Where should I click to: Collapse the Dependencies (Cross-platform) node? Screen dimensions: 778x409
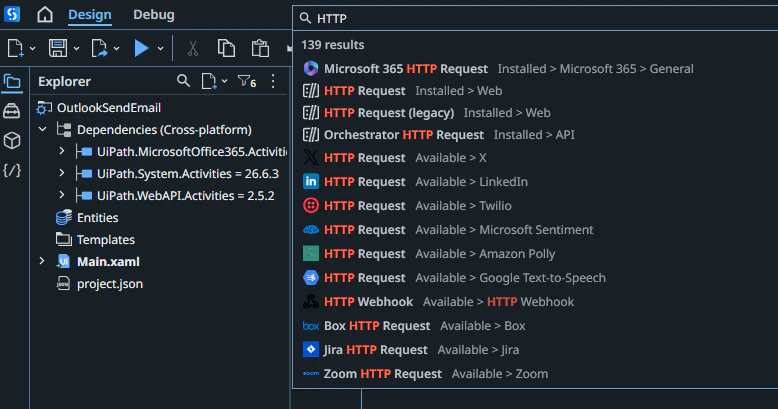(43, 130)
